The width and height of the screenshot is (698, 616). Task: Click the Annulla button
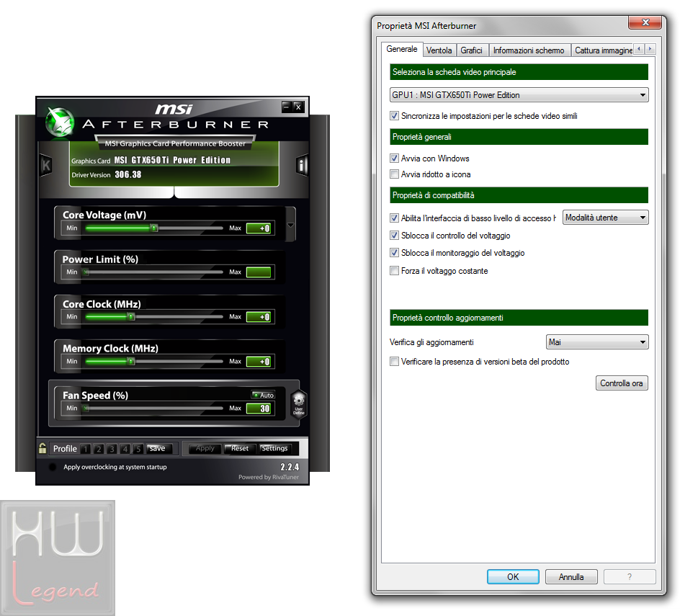click(x=571, y=577)
